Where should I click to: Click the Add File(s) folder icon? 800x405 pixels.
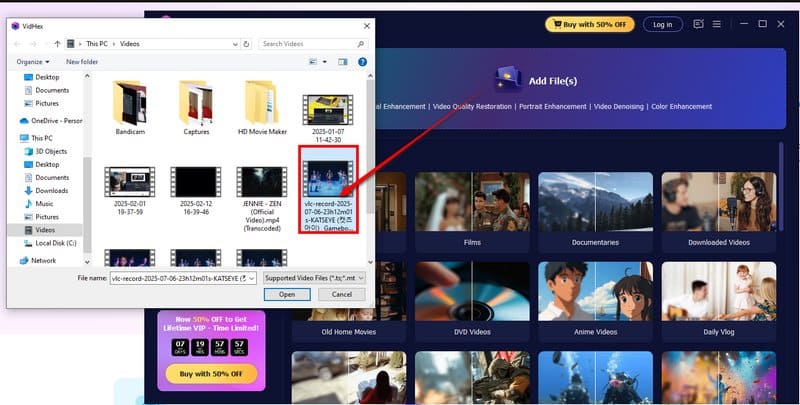508,78
